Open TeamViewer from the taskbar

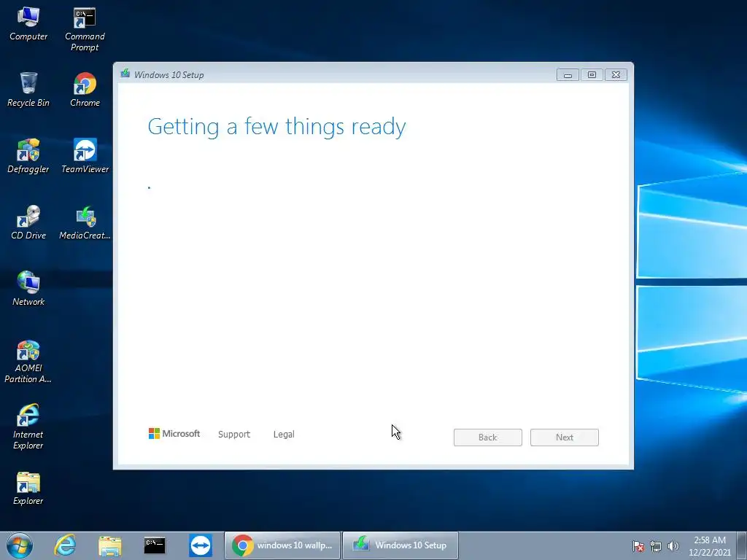(x=201, y=545)
